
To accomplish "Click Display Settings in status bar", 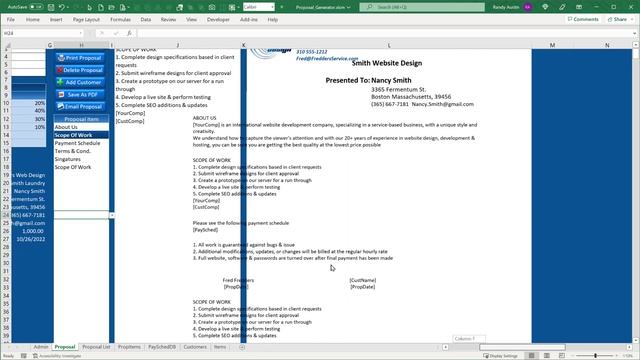I will (x=500, y=356).
